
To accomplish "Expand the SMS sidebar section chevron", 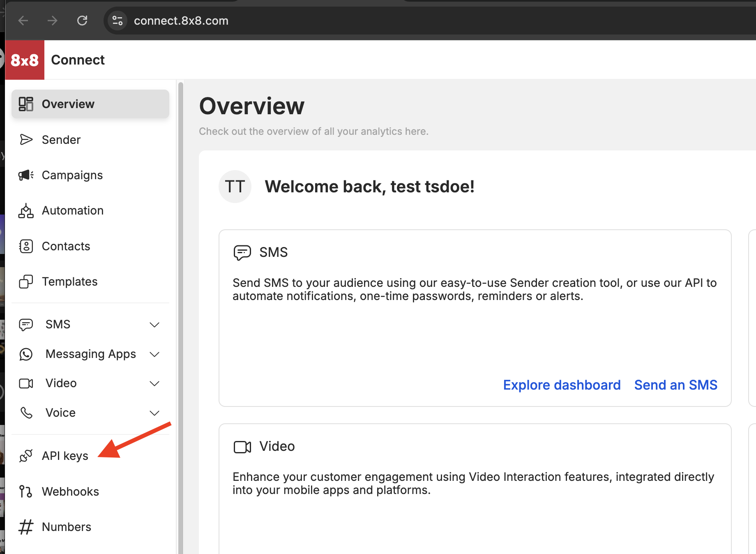I will point(154,325).
